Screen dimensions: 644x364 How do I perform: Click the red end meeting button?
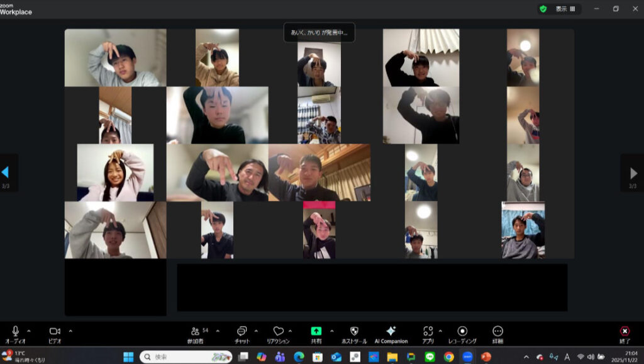pyautogui.click(x=625, y=331)
